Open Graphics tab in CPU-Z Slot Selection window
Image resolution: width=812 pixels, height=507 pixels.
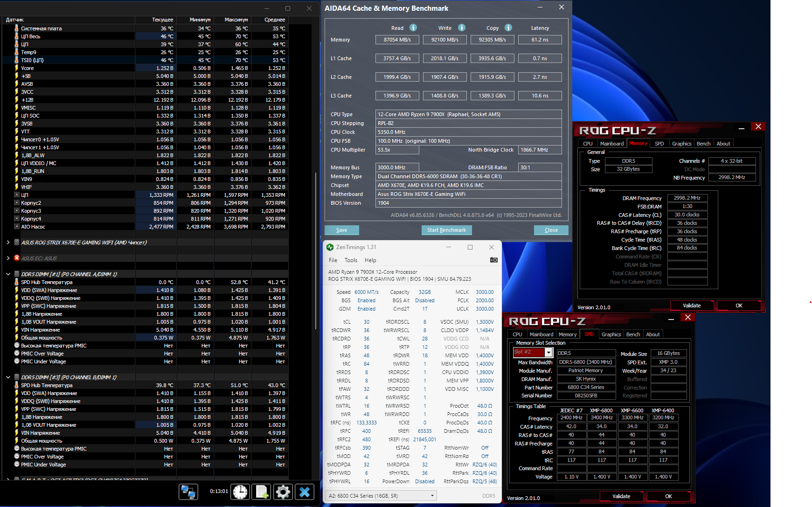pos(611,334)
